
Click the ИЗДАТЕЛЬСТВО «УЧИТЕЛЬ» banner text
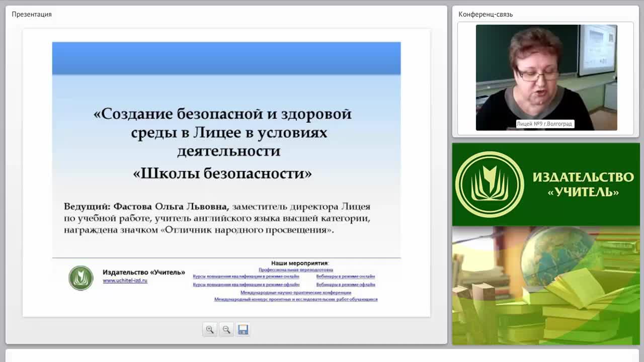[583, 185]
